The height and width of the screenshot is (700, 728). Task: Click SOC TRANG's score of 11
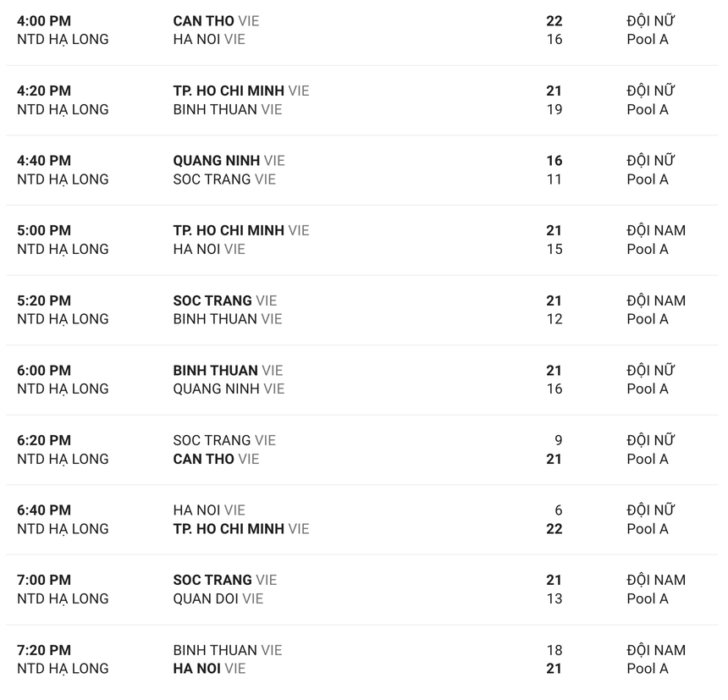[x=554, y=179]
